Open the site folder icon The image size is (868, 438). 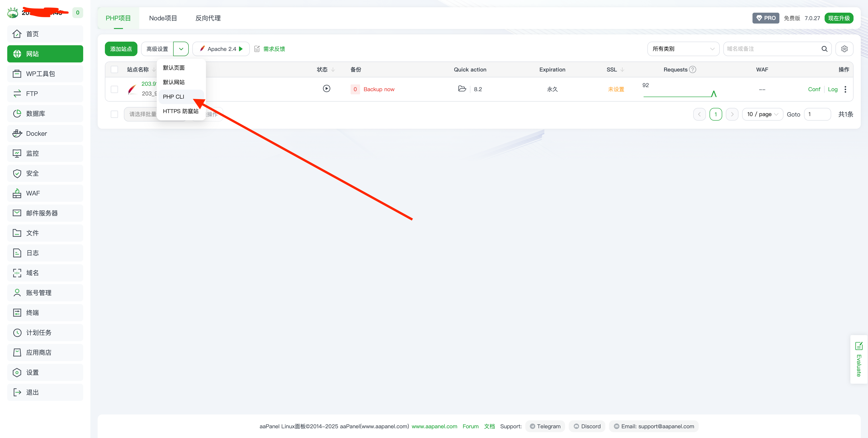(x=462, y=89)
